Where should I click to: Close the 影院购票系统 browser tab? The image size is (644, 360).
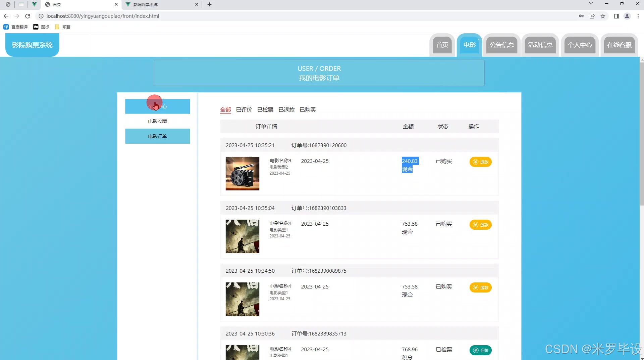tap(197, 4)
